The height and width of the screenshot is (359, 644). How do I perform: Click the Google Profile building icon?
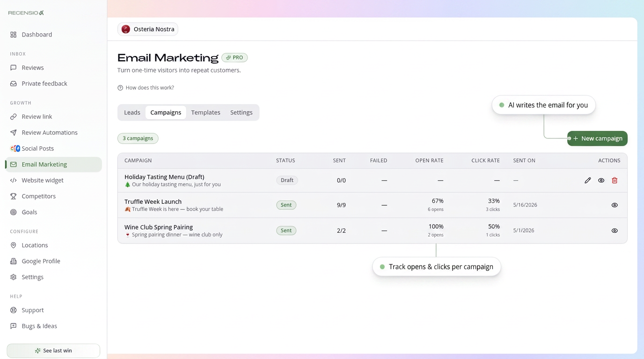(14, 261)
